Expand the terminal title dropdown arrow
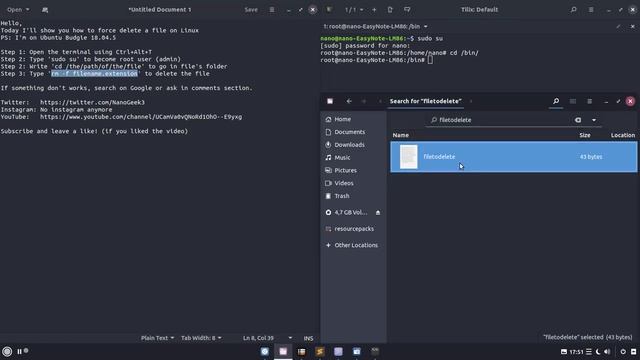The height and width of the screenshot is (360, 640). click(x=426, y=27)
